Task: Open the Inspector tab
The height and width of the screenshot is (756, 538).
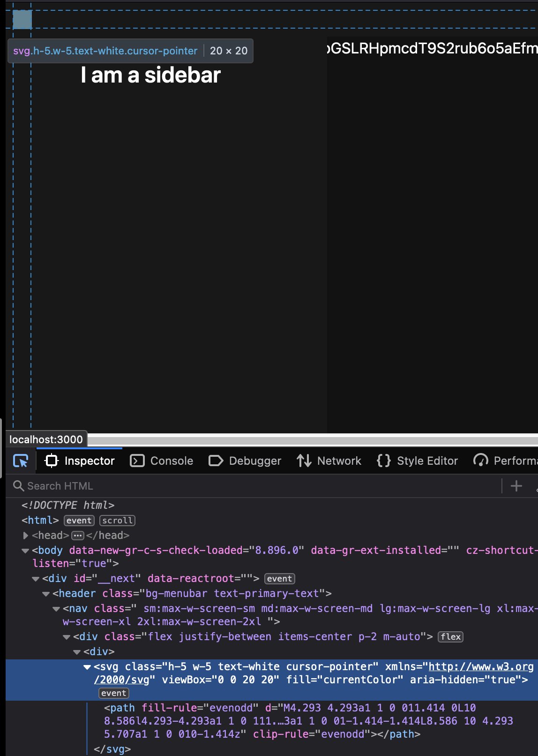Action: click(80, 461)
